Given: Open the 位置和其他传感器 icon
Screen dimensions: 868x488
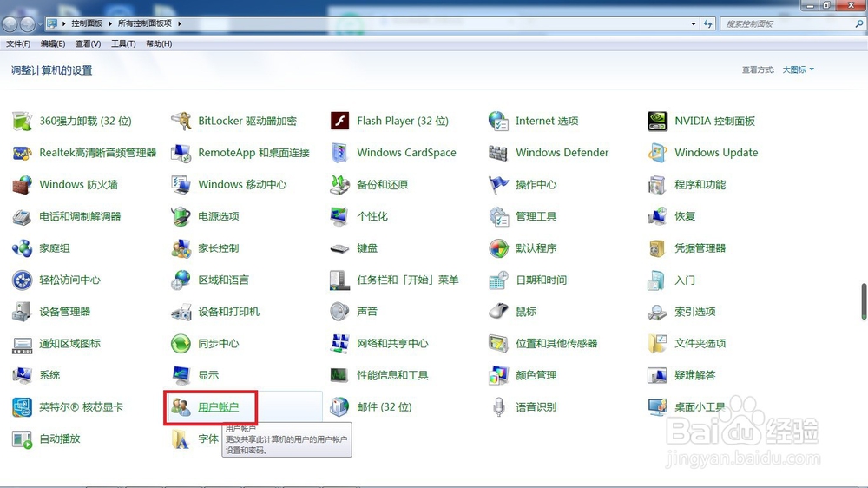Looking at the screenshot, I should point(498,344).
